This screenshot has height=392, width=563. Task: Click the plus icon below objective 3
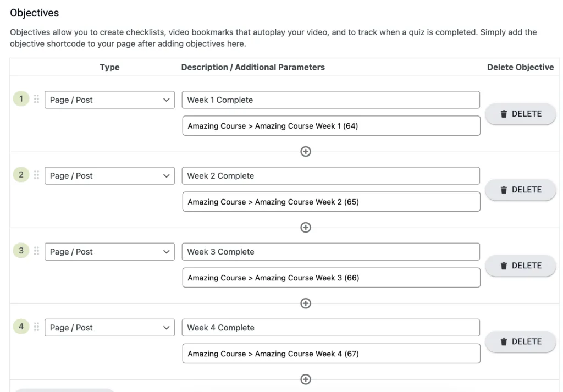tap(306, 303)
